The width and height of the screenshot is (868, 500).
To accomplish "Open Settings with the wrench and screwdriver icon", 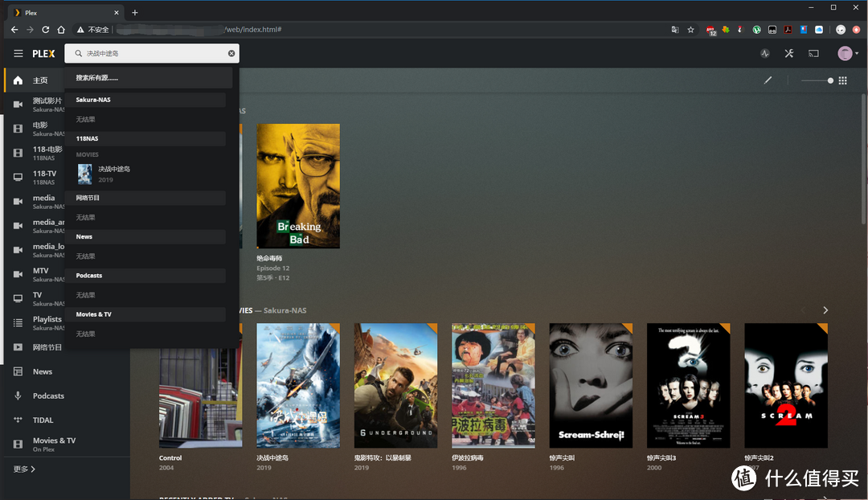I will point(789,54).
